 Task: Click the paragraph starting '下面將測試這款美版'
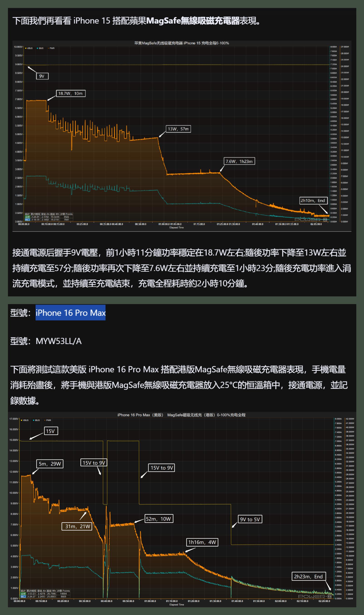click(179, 385)
